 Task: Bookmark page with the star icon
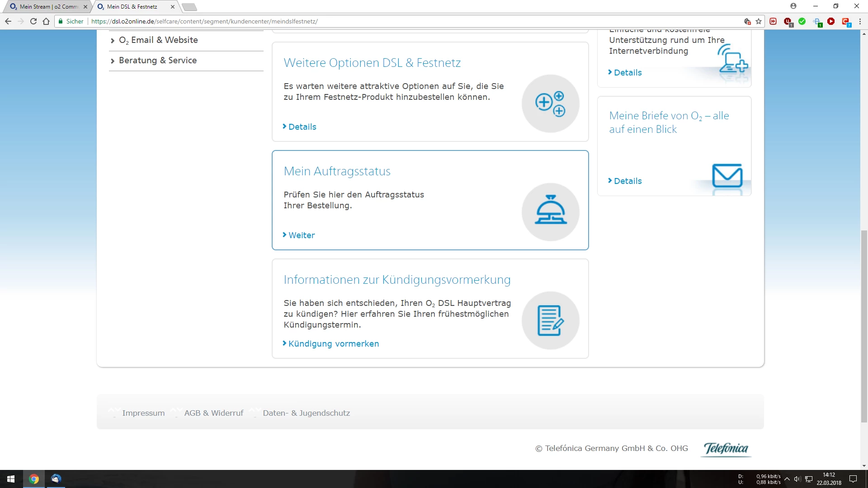759,21
